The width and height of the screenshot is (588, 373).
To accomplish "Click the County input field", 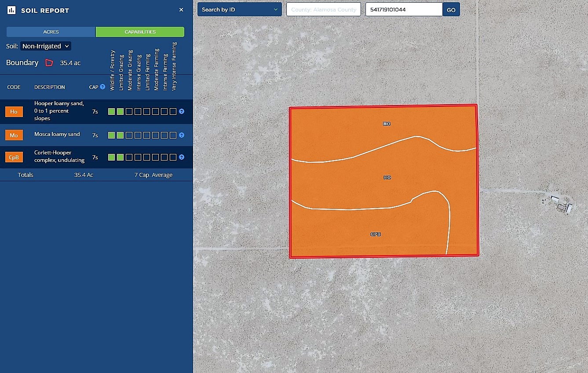I will [323, 10].
